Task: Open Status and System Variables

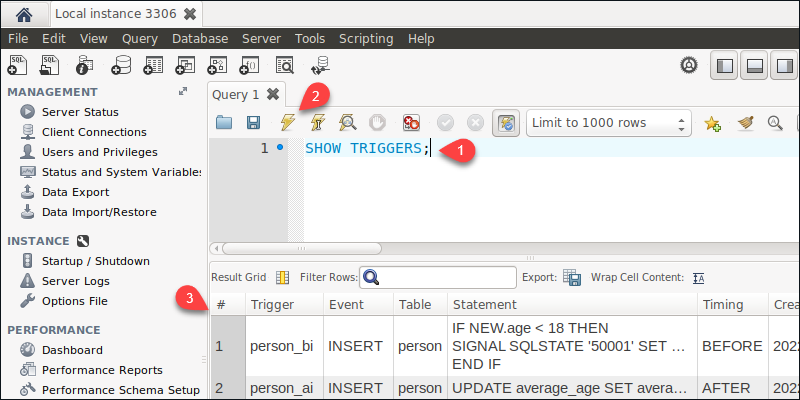Action: point(121,172)
